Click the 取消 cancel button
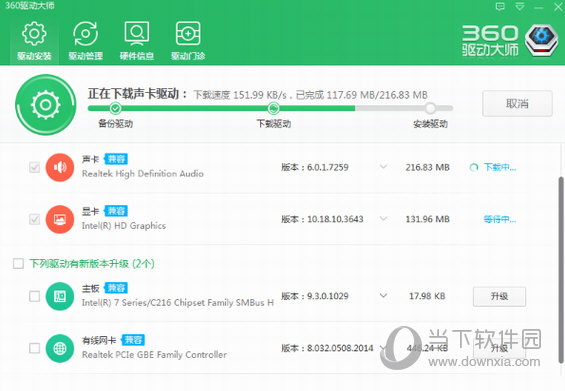 (517, 104)
